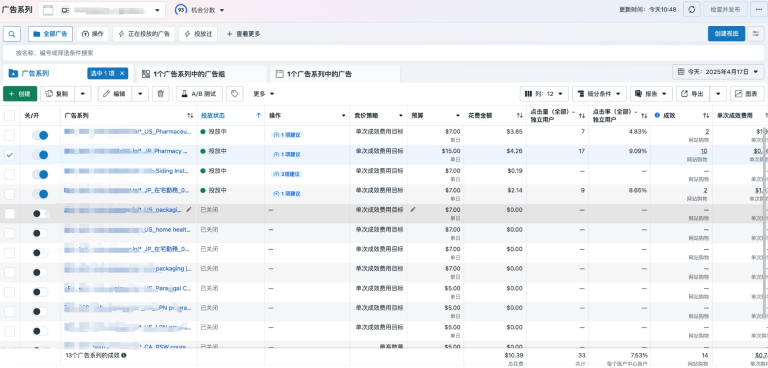Turn on the US_packagi campaign switch
The height and width of the screenshot is (368, 768).
pyautogui.click(x=40, y=214)
